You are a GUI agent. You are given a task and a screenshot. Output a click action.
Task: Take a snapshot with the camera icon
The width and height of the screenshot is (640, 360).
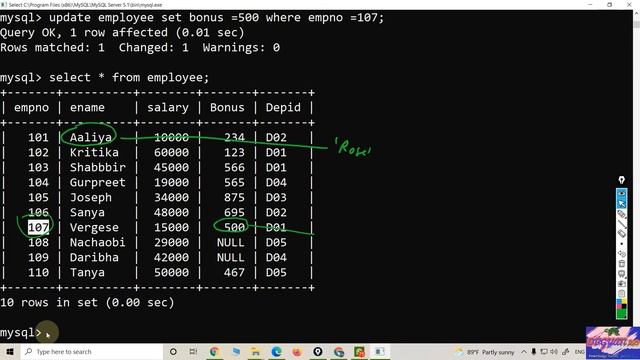621,284
